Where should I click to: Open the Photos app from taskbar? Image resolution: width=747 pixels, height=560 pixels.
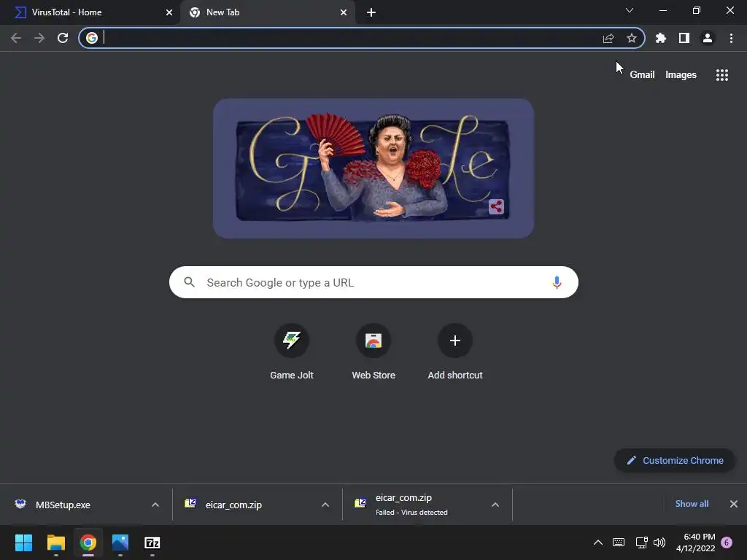[120, 542]
